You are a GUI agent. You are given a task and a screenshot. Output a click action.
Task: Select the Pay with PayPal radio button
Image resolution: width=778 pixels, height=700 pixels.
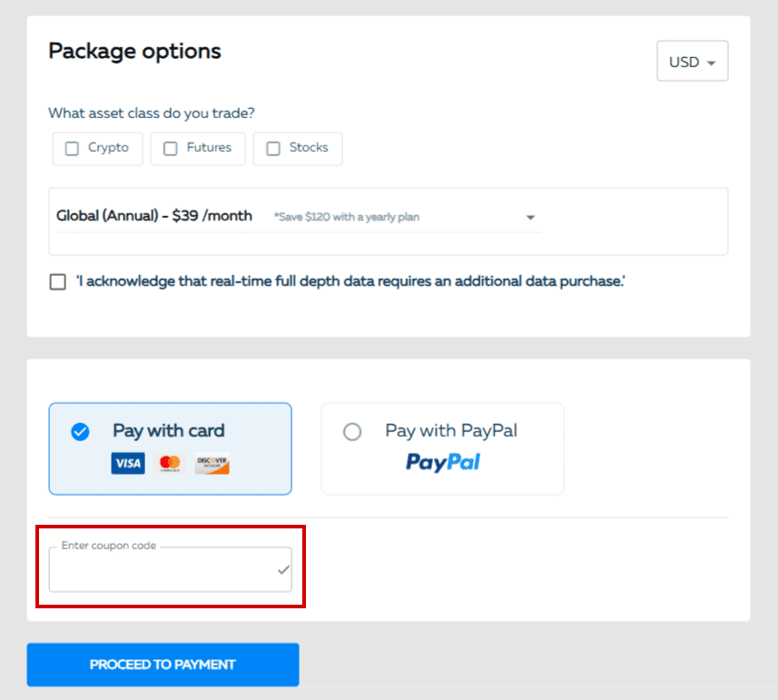[x=352, y=431]
